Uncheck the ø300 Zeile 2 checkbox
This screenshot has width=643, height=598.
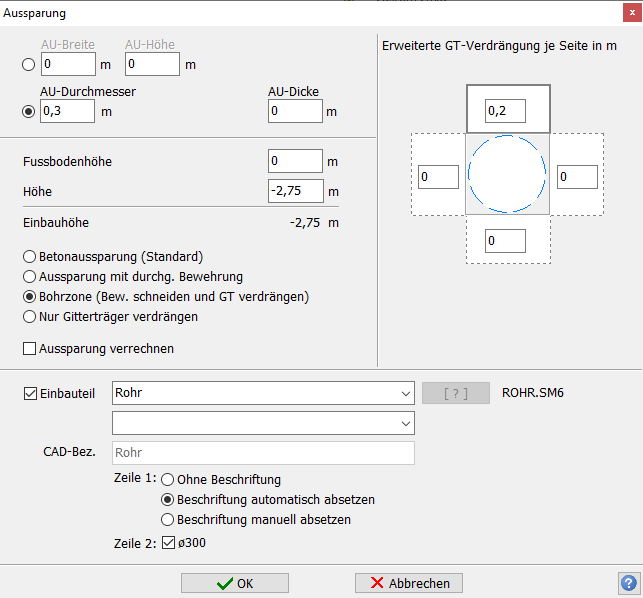click(x=168, y=544)
